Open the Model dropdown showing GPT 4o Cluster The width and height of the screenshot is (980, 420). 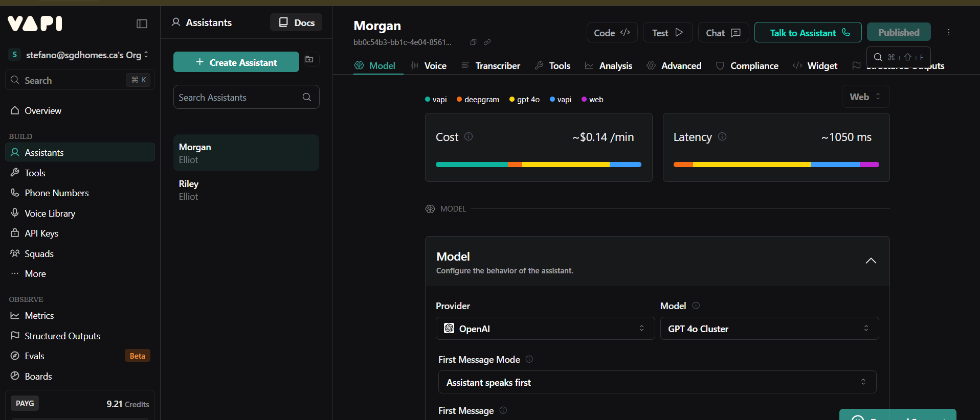point(769,329)
